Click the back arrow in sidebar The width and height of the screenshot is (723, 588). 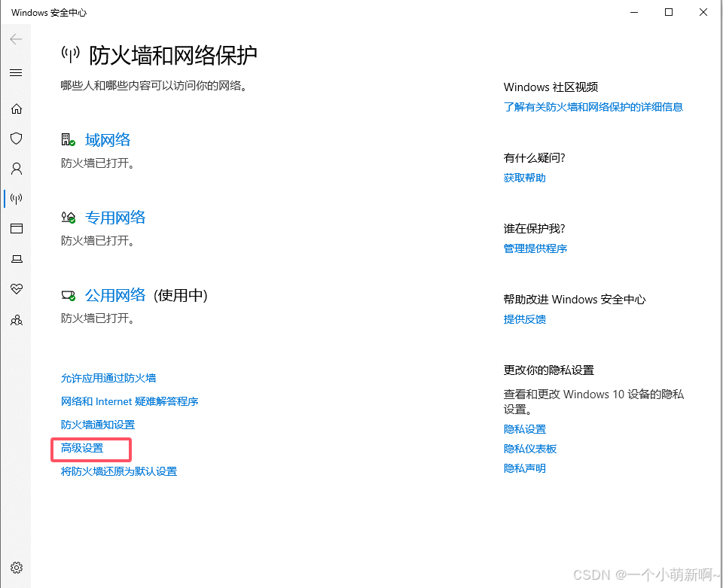[16, 39]
